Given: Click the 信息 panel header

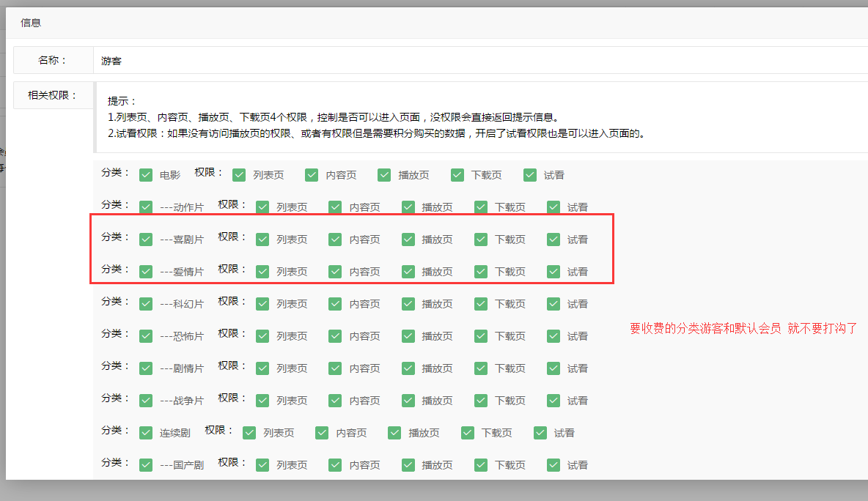Looking at the screenshot, I should pyautogui.click(x=32, y=23).
